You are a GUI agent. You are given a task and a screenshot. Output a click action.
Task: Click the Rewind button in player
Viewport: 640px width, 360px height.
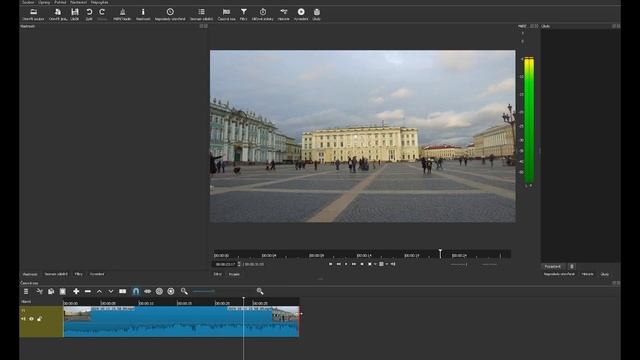(338, 264)
